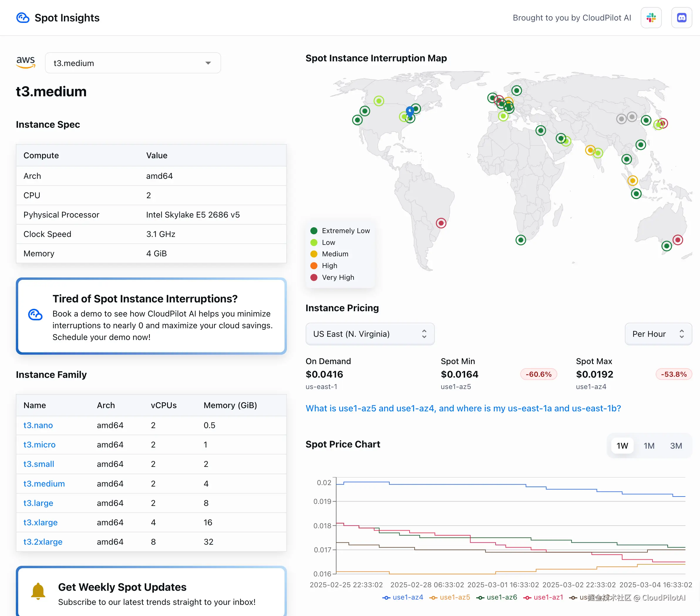Click the red marker in South America
Viewport: 700px width, 616px height.
[441, 223]
